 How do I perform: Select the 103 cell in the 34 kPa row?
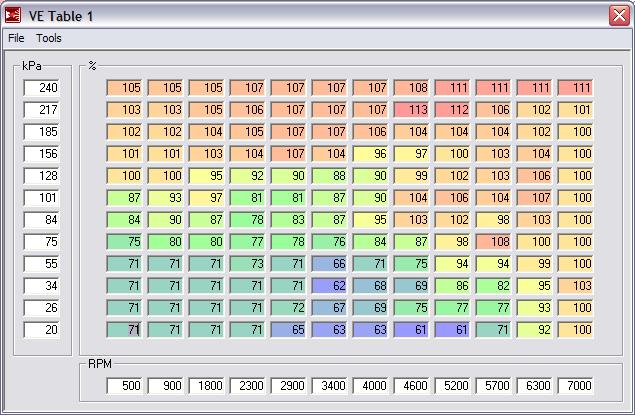[x=575, y=286]
